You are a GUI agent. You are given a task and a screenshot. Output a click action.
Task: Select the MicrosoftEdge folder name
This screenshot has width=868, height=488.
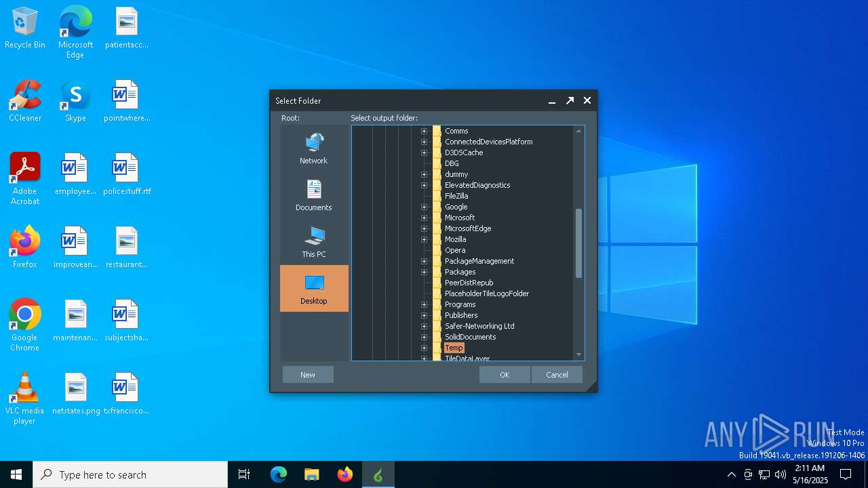click(468, 228)
